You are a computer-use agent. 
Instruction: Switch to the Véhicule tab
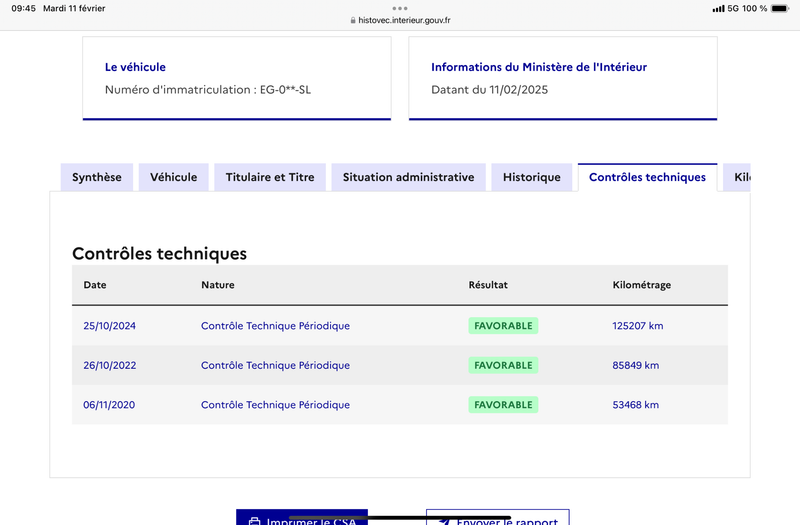pos(173,177)
